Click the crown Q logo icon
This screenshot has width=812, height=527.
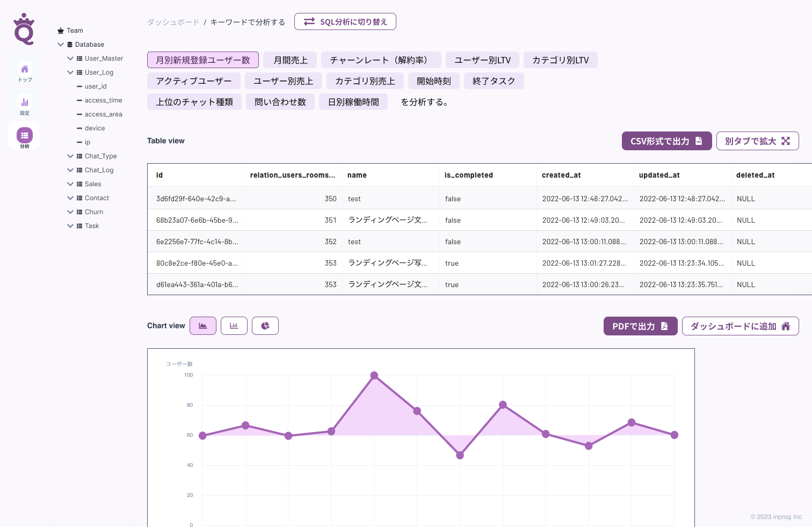point(24,29)
